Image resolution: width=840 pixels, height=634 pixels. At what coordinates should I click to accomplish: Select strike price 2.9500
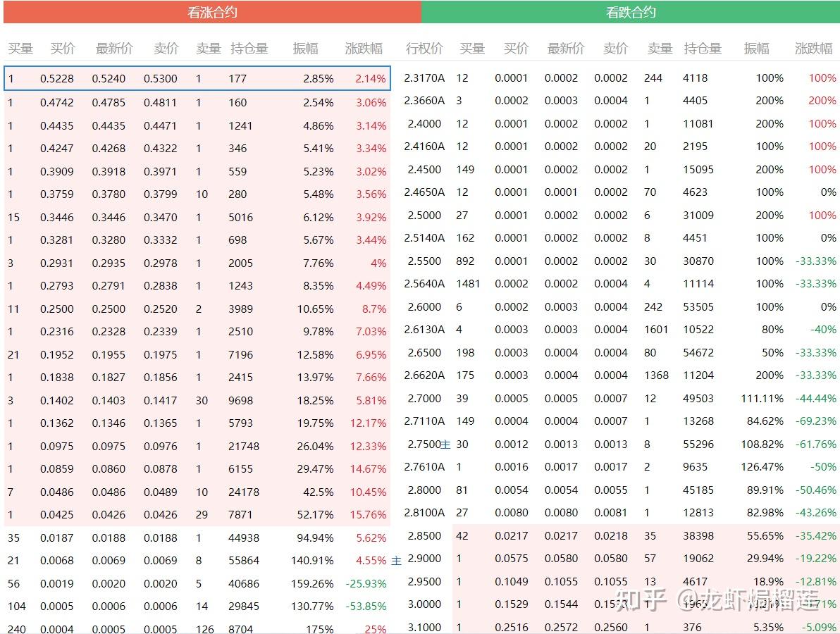point(424,582)
